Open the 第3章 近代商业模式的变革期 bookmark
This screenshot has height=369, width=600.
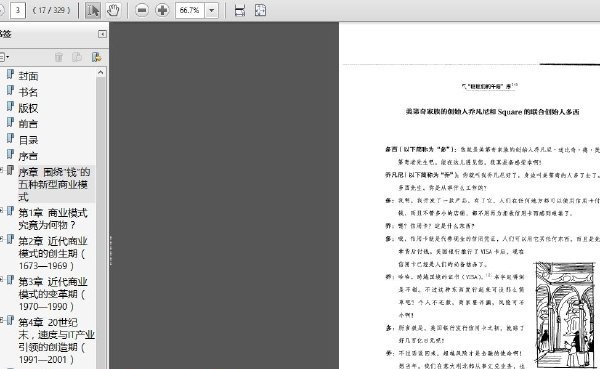pyautogui.click(x=53, y=294)
